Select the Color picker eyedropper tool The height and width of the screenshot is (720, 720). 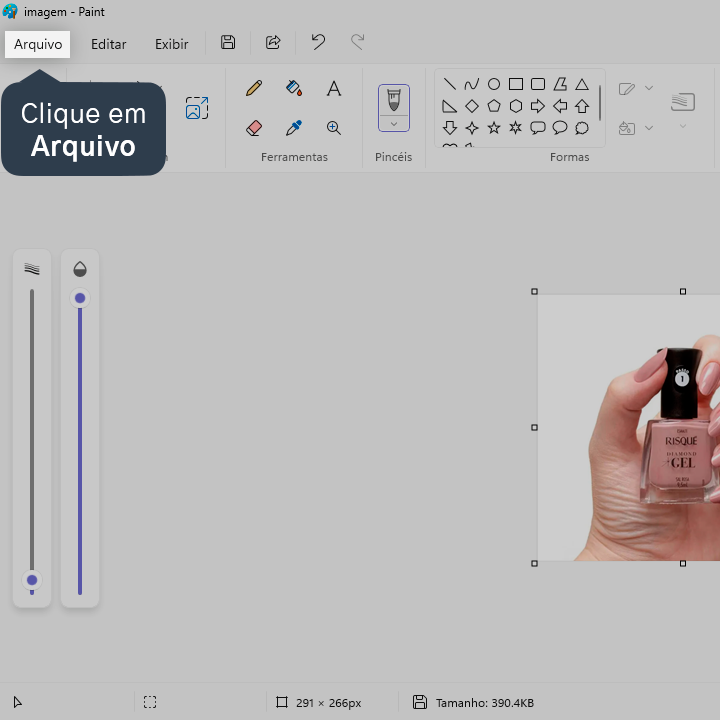pyautogui.click(x=294, y=128)
